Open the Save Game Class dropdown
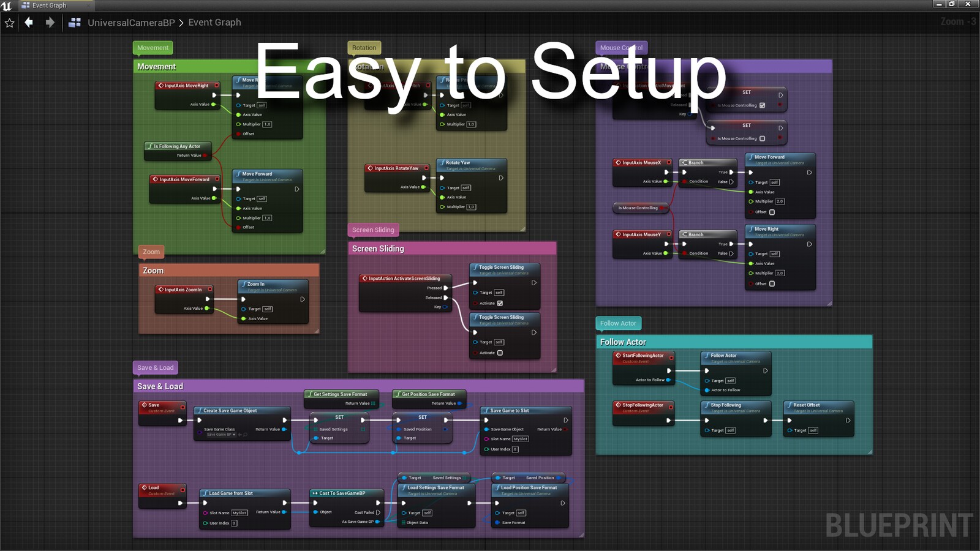The width and height of the screenshot is (980, 551). tap(227, 435)
